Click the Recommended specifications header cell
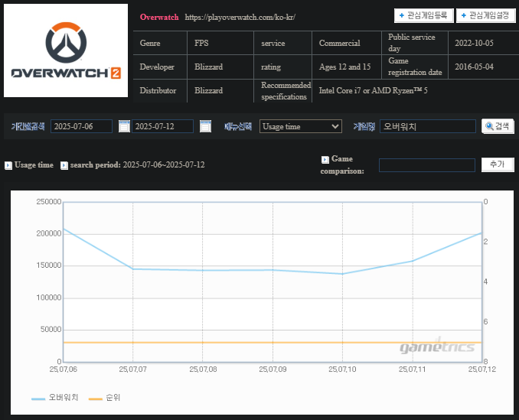This screenshot has height=420, width=519. click(283, 90)
